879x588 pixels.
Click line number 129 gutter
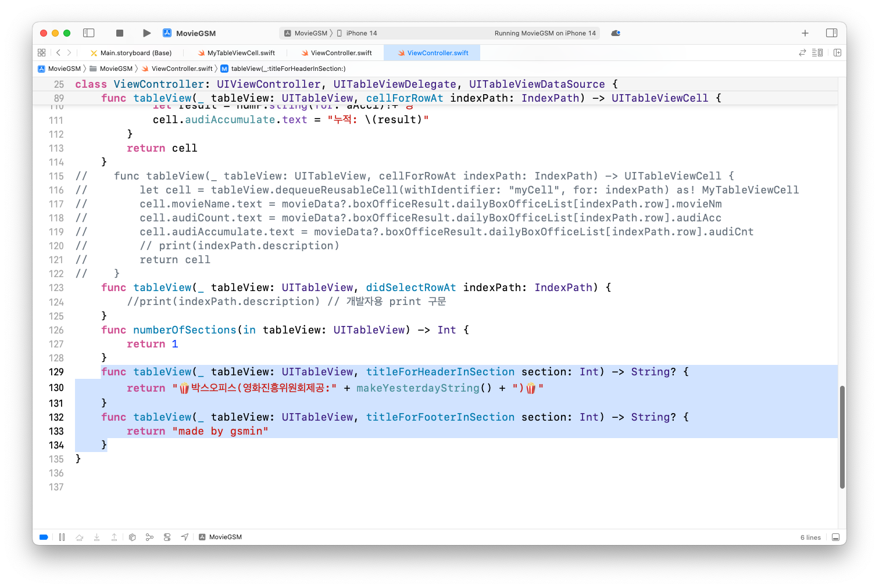click(56, 372)
